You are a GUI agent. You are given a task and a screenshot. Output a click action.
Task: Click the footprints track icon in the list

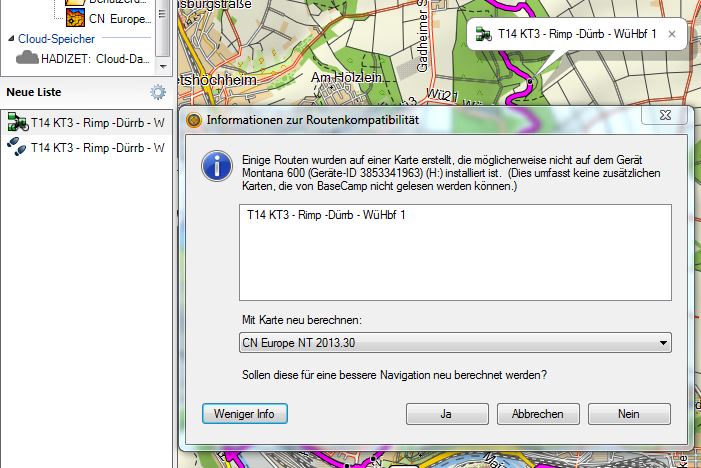coord(17,147)
